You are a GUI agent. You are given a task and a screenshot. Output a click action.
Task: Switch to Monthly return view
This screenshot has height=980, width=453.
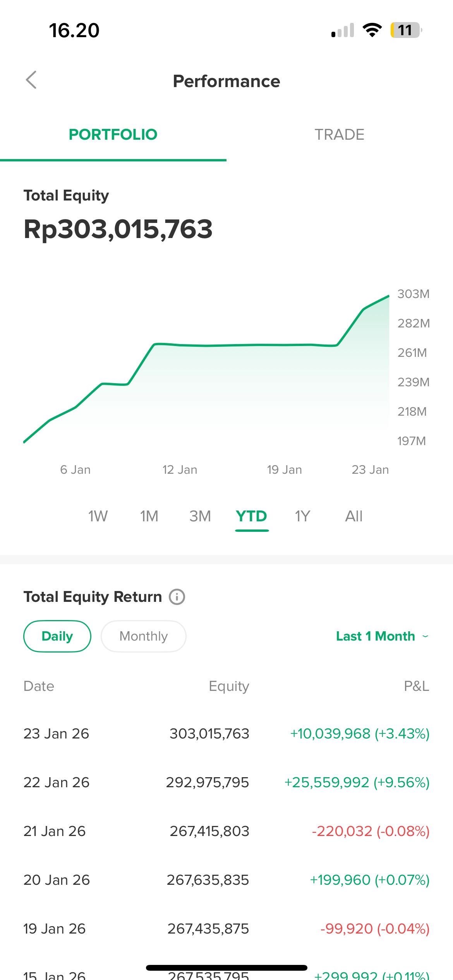pos(143,636)
